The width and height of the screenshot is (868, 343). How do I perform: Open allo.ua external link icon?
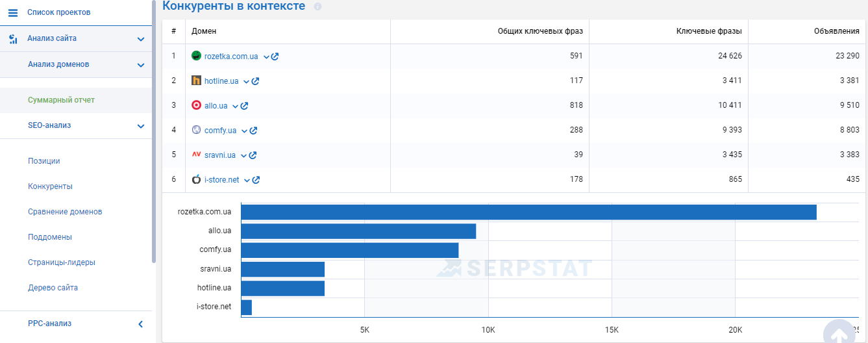[x=244, y=106]
